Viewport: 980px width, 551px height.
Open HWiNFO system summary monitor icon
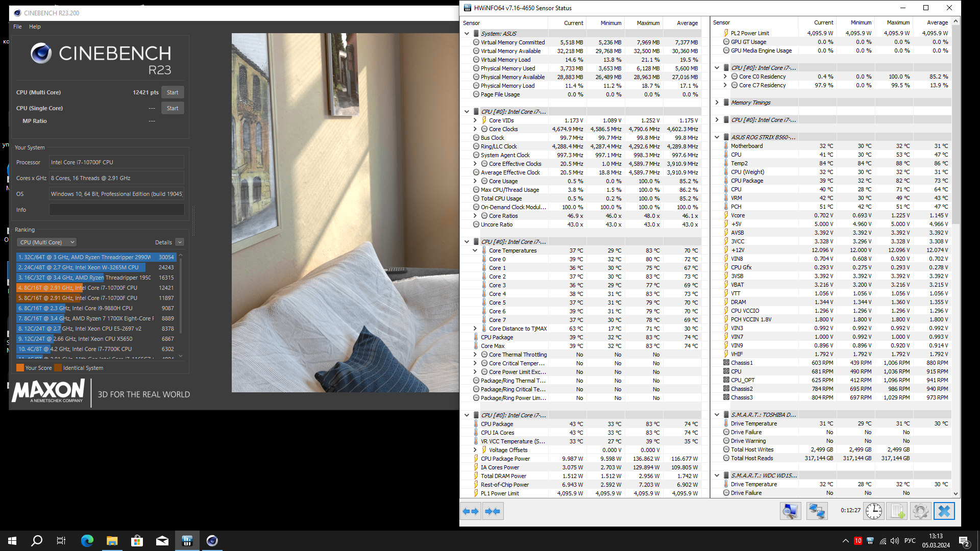click(790, 511)
